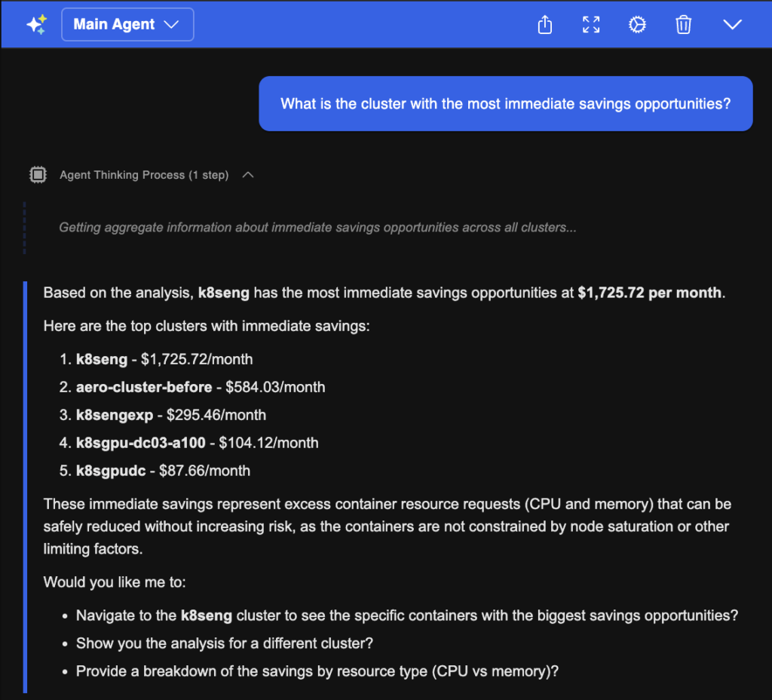This screenshot has width=772, height=700.
Task: Collapse the chat using the top-right chevron icon
Action: click(732, 24)
